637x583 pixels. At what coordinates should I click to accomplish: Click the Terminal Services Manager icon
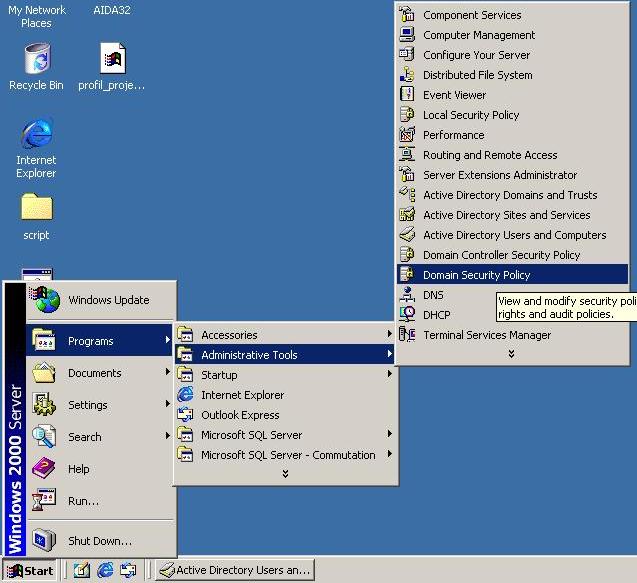coord(407,334)
